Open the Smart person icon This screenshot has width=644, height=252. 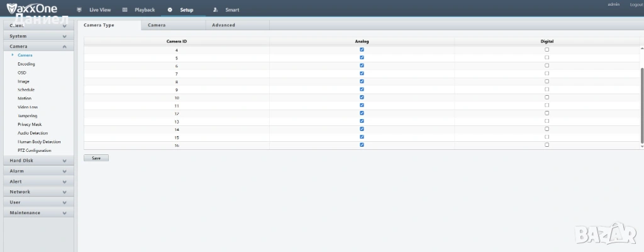coord(216,10)
